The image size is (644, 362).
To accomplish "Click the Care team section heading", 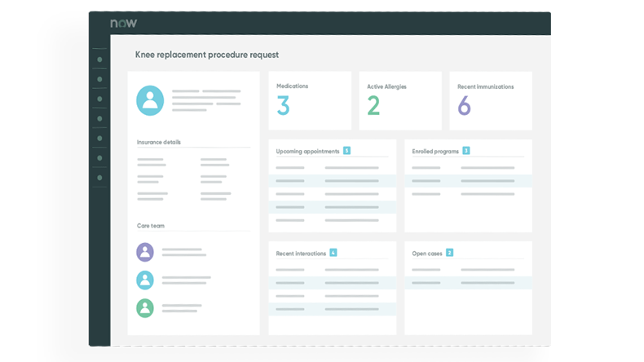I will (151, 225).
